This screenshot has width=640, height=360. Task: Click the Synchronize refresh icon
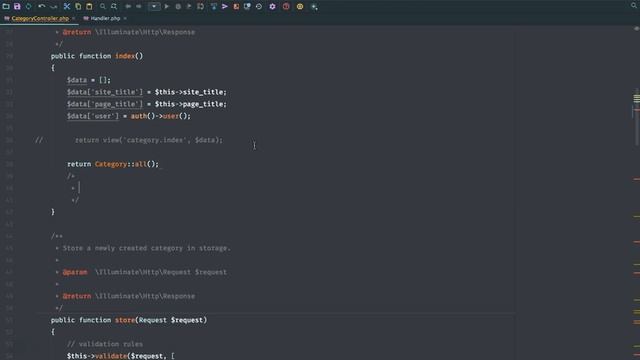click(29, 7)
